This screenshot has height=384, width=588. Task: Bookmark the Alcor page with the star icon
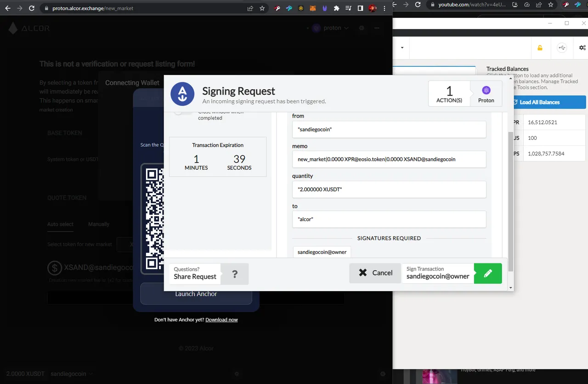tap(262, 8)
